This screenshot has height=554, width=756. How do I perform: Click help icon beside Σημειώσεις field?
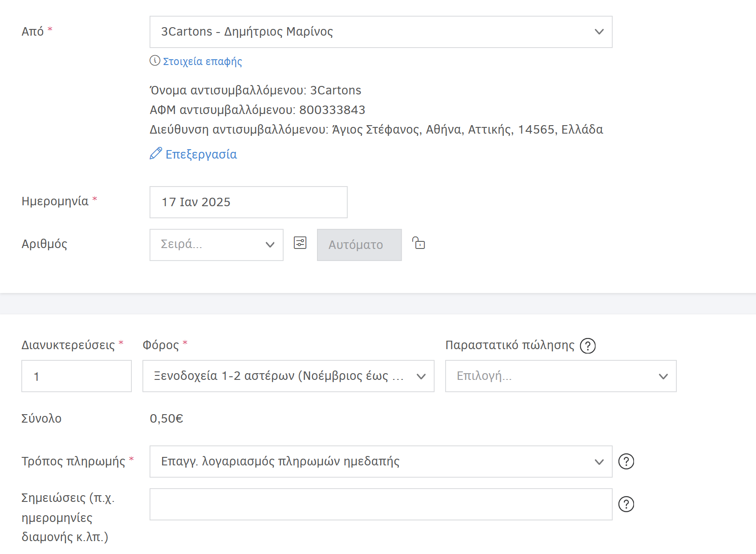coord(626,504)
